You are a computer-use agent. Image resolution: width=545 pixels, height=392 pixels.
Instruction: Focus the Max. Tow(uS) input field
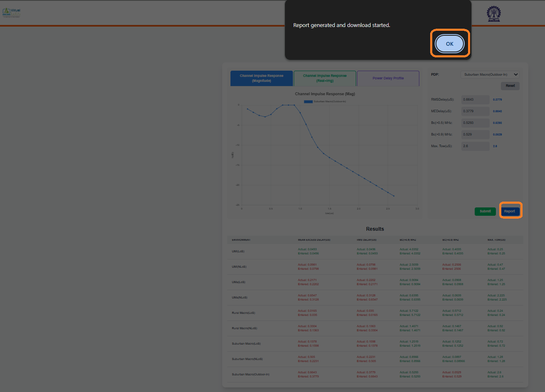(x=476, y=146)
